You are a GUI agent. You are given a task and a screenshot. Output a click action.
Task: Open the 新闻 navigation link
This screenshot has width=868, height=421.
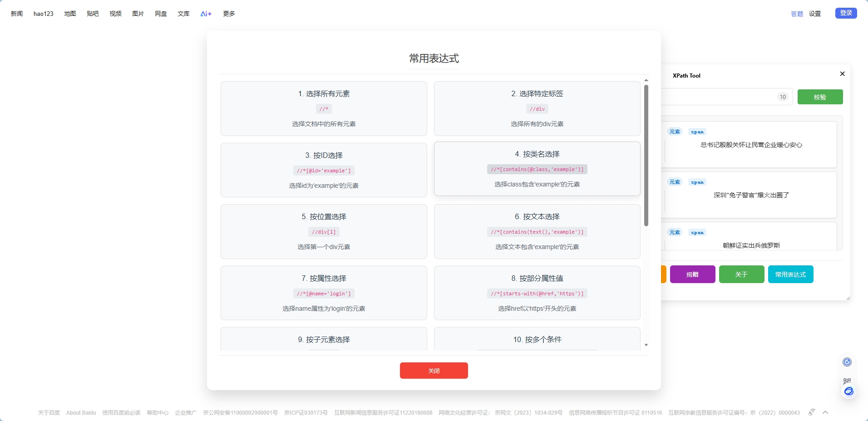[17, 14]
